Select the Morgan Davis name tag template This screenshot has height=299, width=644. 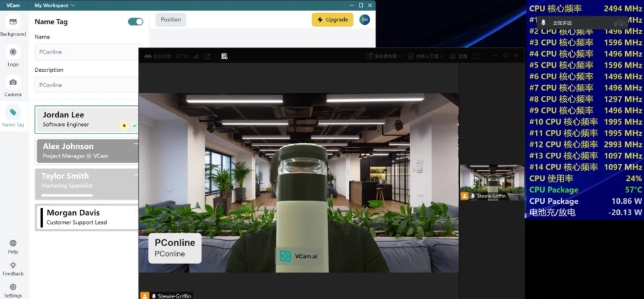(87, 217)
